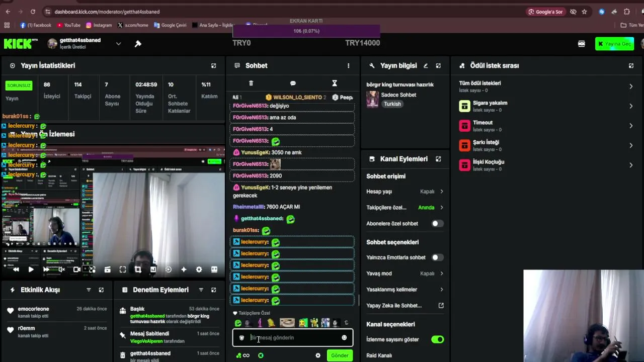Click the purple EKRAN KARTI progress bar
The width and height of the screenshot is (644, 362).
306,31
